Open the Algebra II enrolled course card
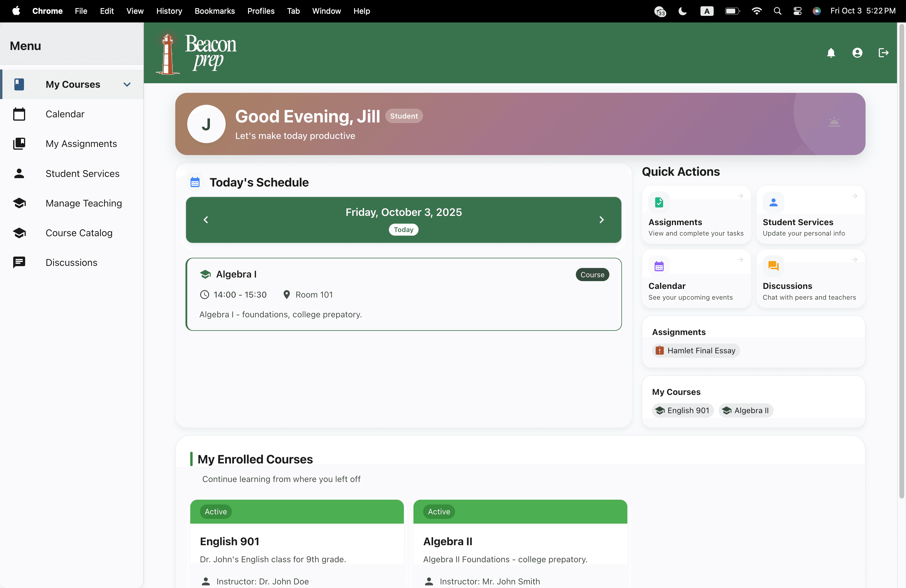 pos(520,543)
